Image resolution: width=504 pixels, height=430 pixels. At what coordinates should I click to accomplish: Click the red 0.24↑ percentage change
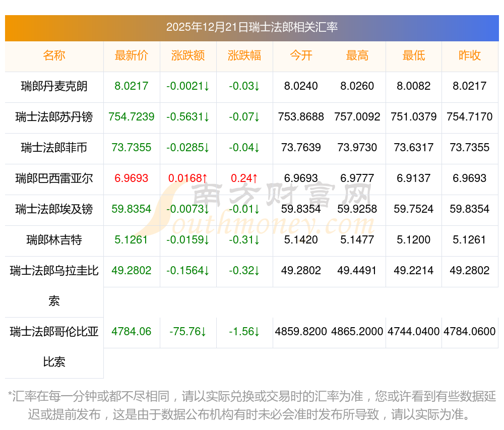tap(244, 178)
